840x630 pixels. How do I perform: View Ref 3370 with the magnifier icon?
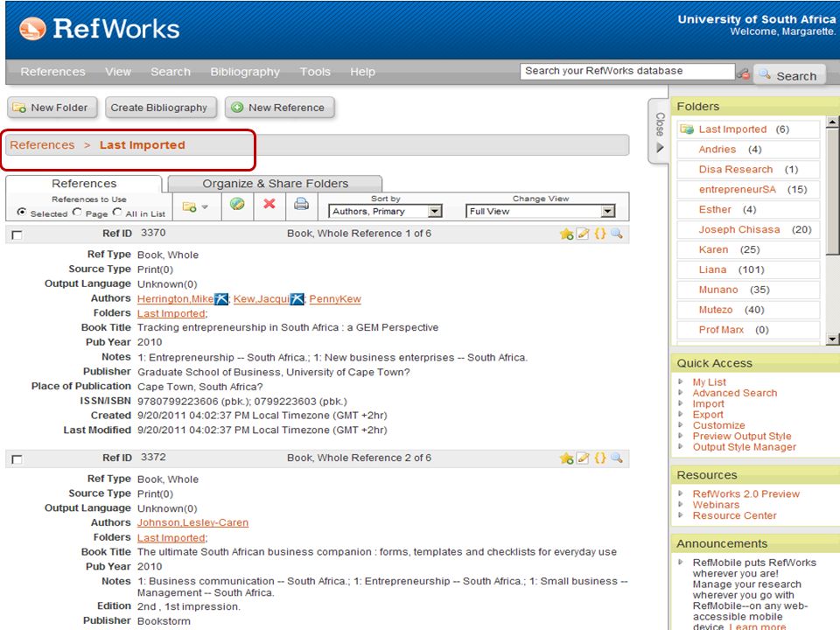[617, 234]
